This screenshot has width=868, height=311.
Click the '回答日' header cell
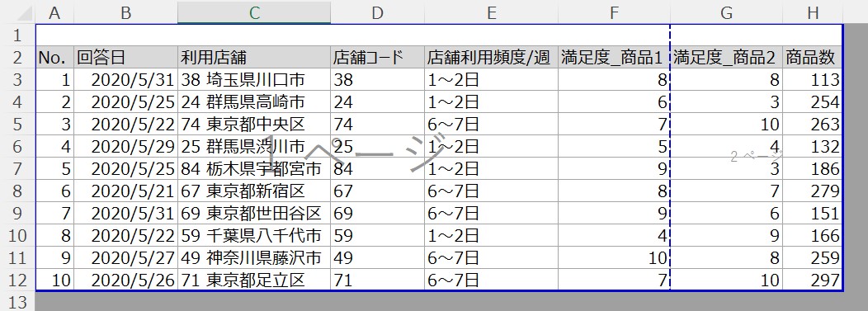[x=125, y=58]
